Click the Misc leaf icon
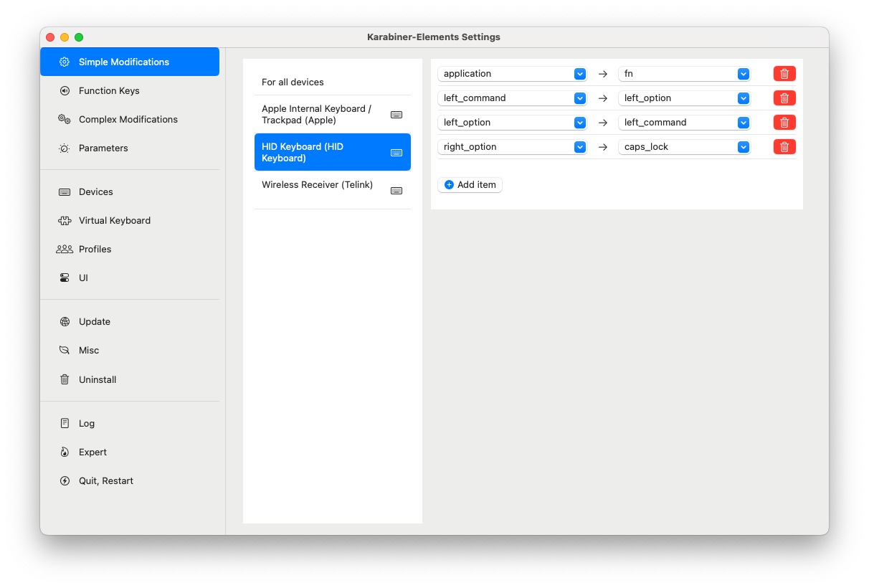 coord(65,351)
